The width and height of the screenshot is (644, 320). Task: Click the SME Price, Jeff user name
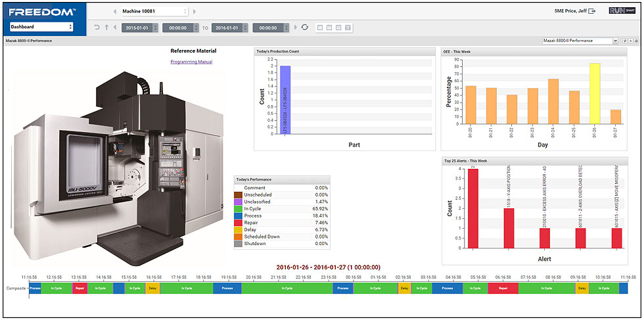(569, 12)
